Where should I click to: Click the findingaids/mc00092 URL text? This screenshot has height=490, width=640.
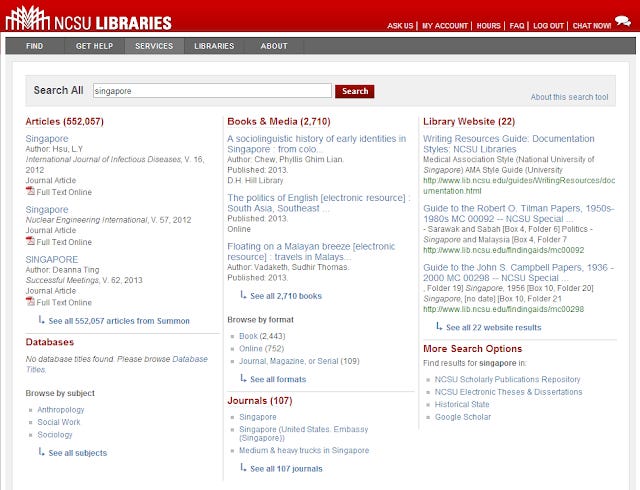[x=504, y=250]
